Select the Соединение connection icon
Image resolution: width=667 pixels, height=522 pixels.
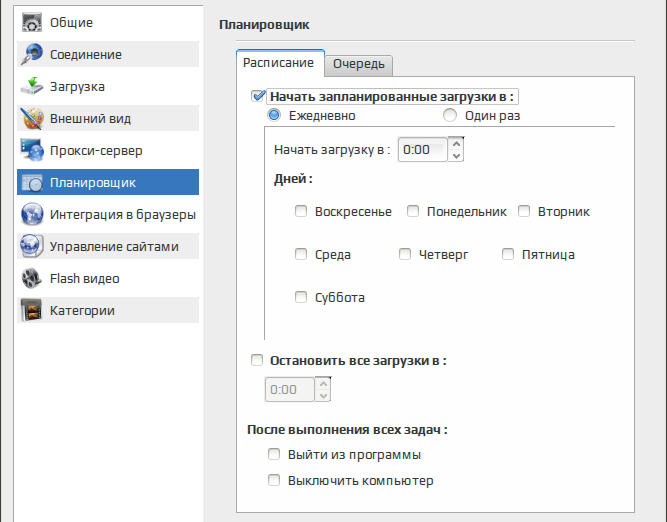coord(32,54)
